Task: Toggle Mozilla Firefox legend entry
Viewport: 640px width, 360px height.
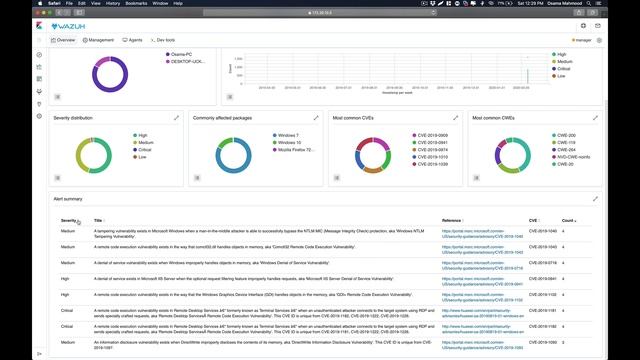Action: 293,150
